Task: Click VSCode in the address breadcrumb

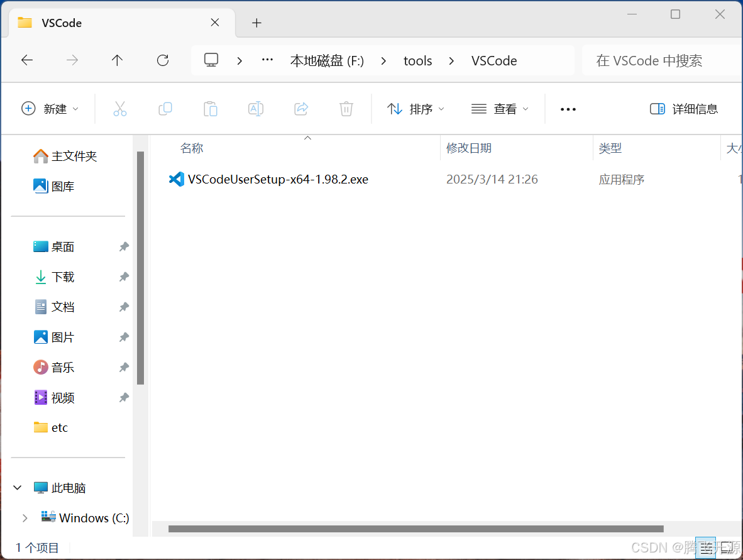Action: [493, 60]
